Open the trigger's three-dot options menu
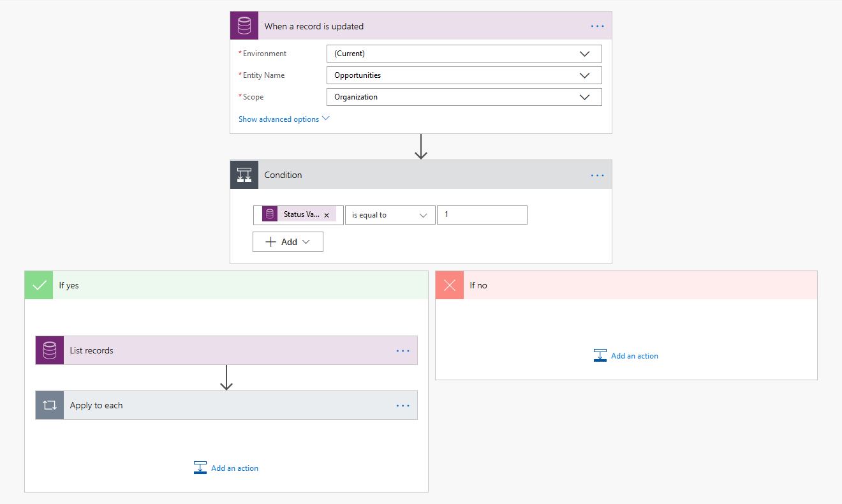Image resolution: width=842 pixels, height=504 pixels. 597,26
